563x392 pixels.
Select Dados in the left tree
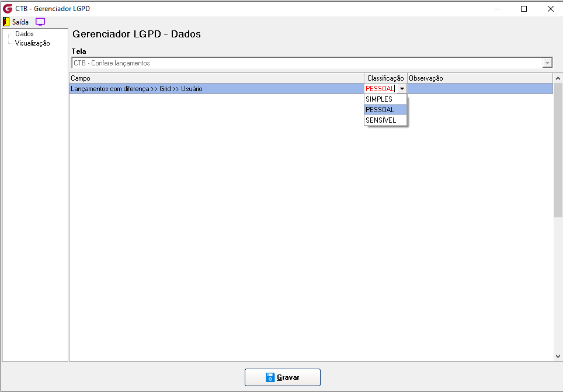pos(25,34)
